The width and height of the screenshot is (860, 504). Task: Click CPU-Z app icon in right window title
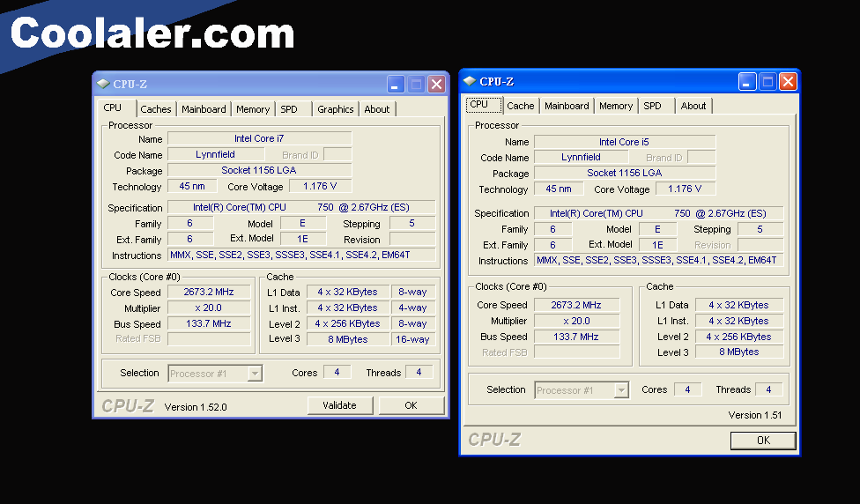(470, 81)
